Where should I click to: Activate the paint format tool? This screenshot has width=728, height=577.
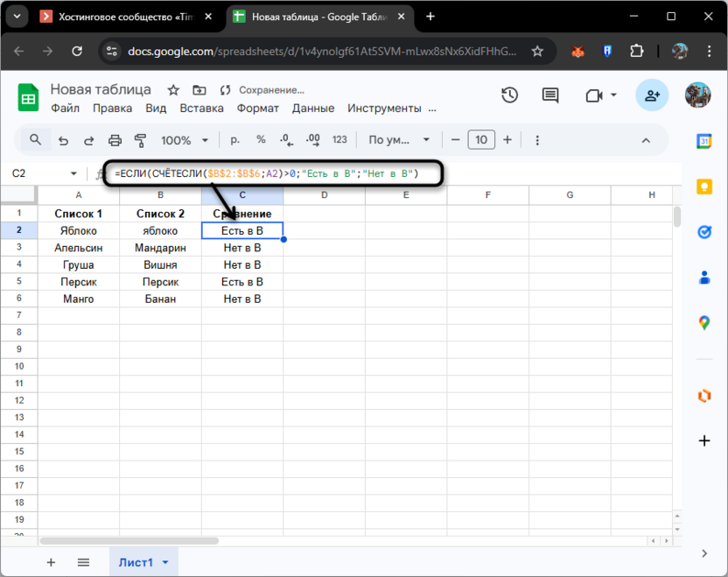click(x=140, y=140)
